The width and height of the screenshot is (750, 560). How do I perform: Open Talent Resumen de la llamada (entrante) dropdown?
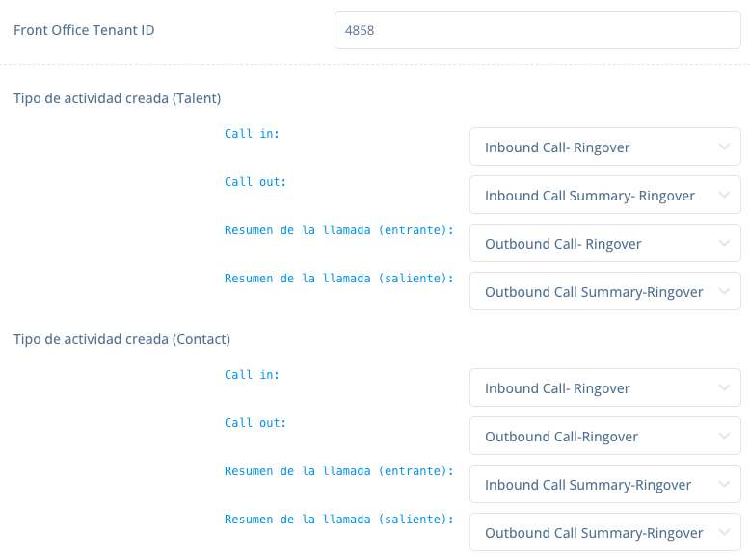[605, 244]
